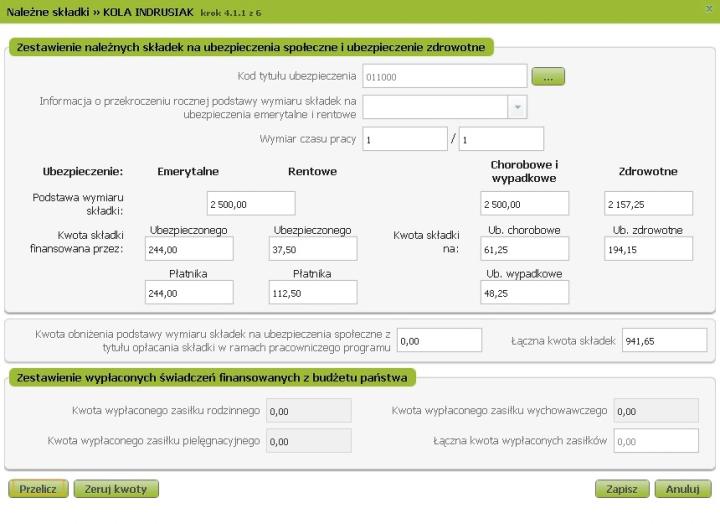Select the Łączna kwota składek field
720x524 pixels.
pyautogui.click(x=663, y=341)
